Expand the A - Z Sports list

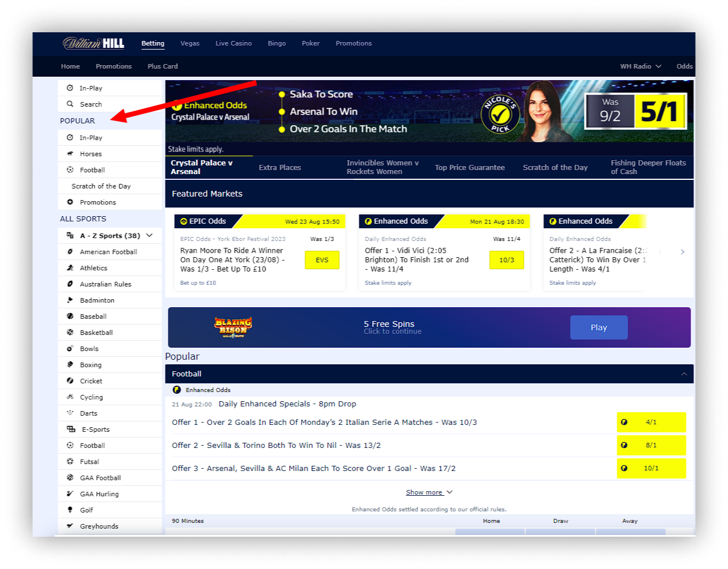point(149,235)
